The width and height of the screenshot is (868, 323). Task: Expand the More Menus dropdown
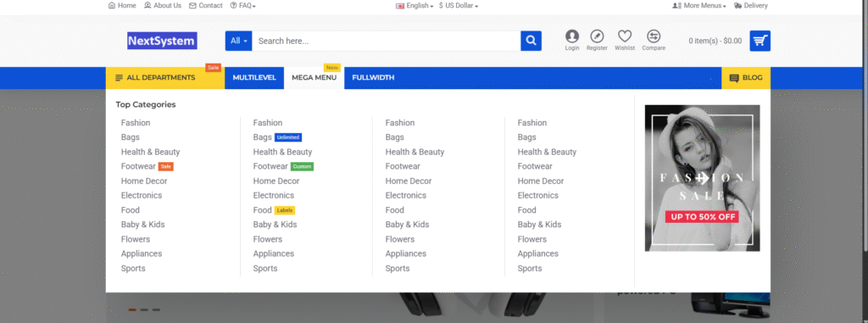(x=699, y=6)
